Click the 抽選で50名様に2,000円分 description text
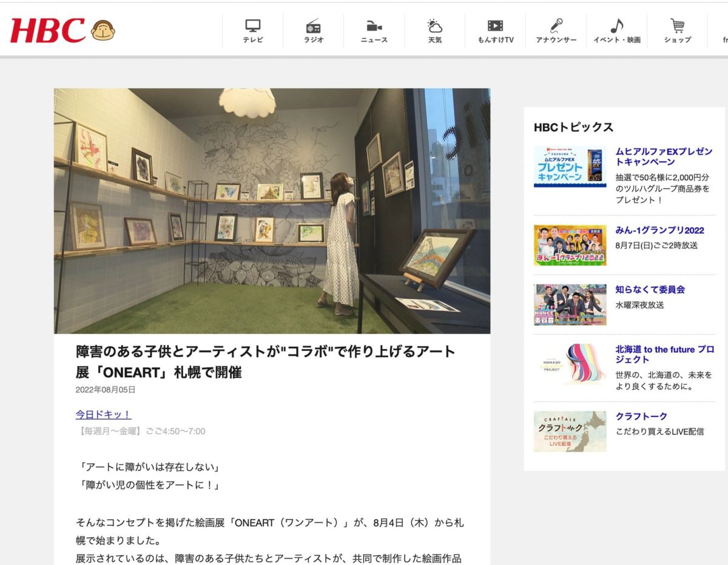This screenshot has width=728, height=565. click(x=662, y=189)
